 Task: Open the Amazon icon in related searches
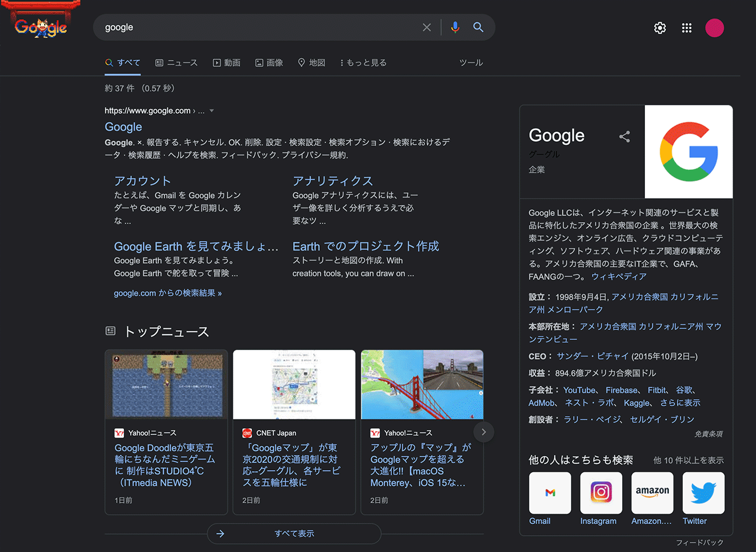coord(652,493)
